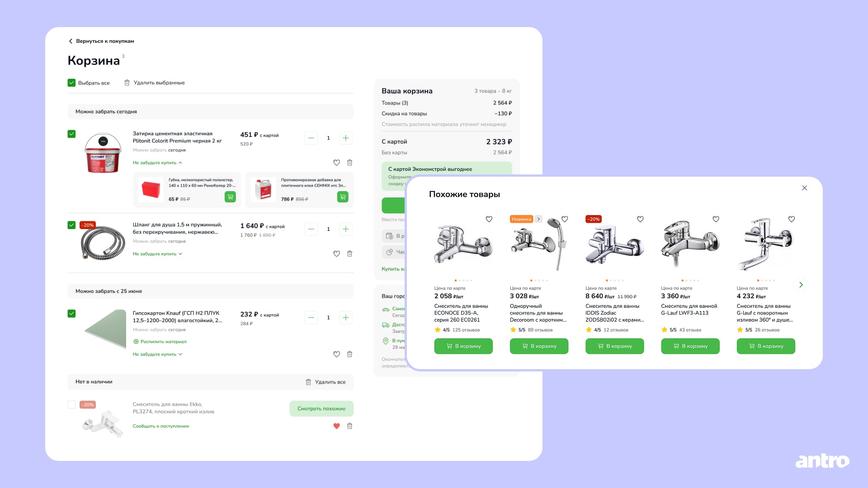Add Противоморозная добавка to cart via cart icon
868x488 pixels.
(x=343, y=197)
